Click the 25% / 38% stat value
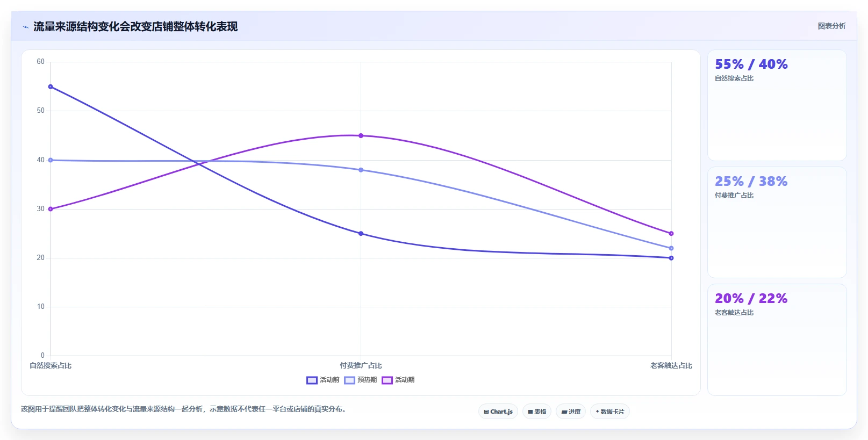Viewport: 868px width, 440px height. [751, 182]
